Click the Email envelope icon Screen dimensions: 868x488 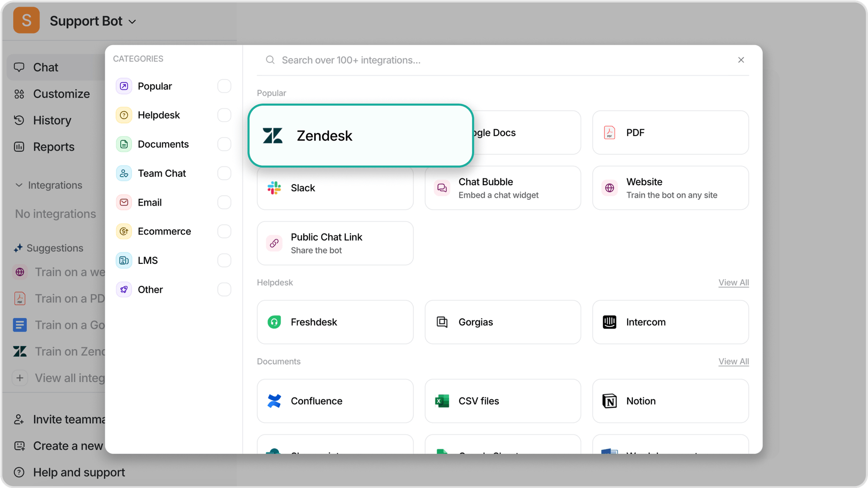point(124,202)
